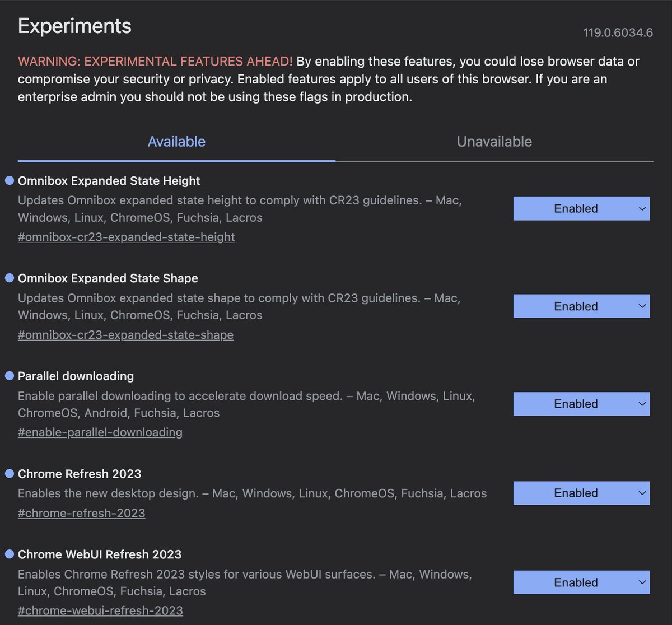
Task: Follow the #omnibox-cr23-expanded-state-height link
Action: tap(127, 237)
